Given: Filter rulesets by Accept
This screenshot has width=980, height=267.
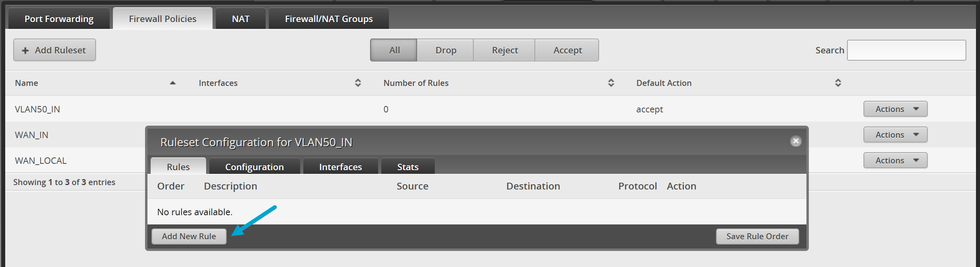Looking at the screenshot, I should (567, 50).
